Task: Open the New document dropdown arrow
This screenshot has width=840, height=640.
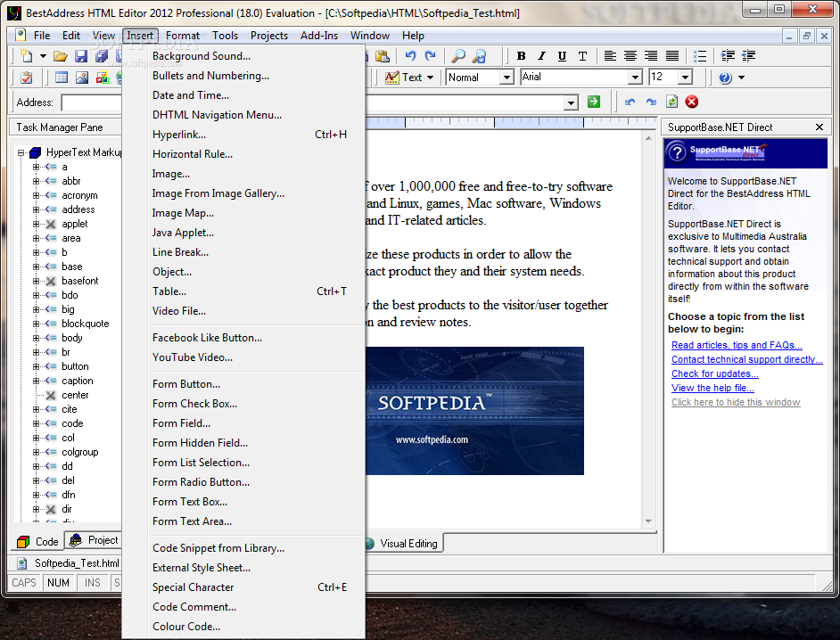Action: pyautogui.click(x=43, y=55)
